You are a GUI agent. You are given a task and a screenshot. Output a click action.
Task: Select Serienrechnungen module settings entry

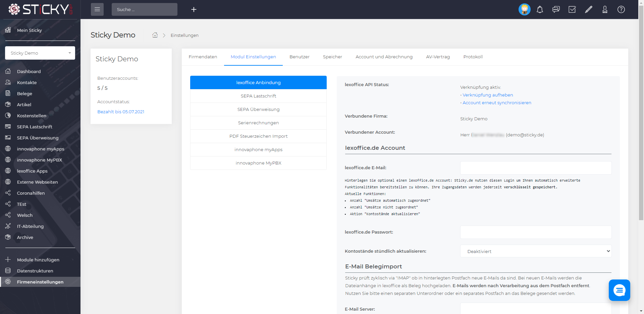[258, 123]
